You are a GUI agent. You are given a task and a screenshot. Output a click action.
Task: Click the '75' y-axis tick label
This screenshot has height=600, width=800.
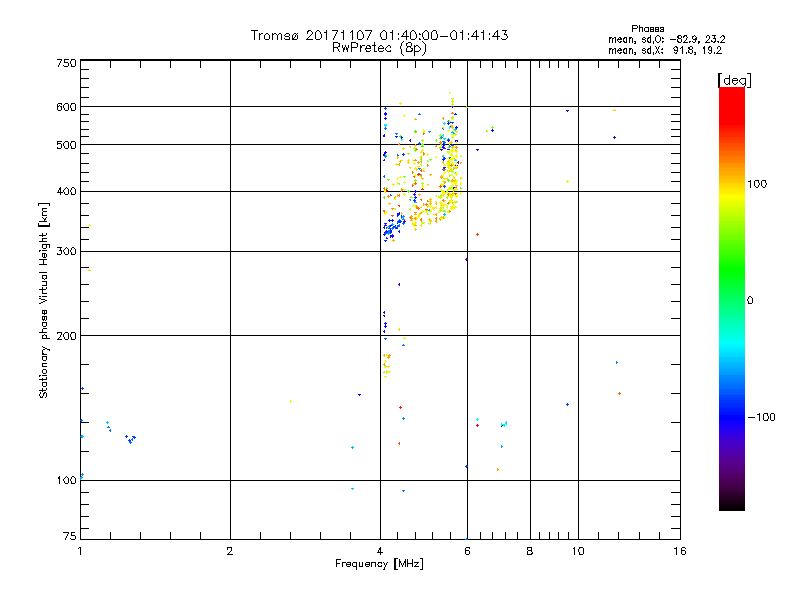pos(70,536)
